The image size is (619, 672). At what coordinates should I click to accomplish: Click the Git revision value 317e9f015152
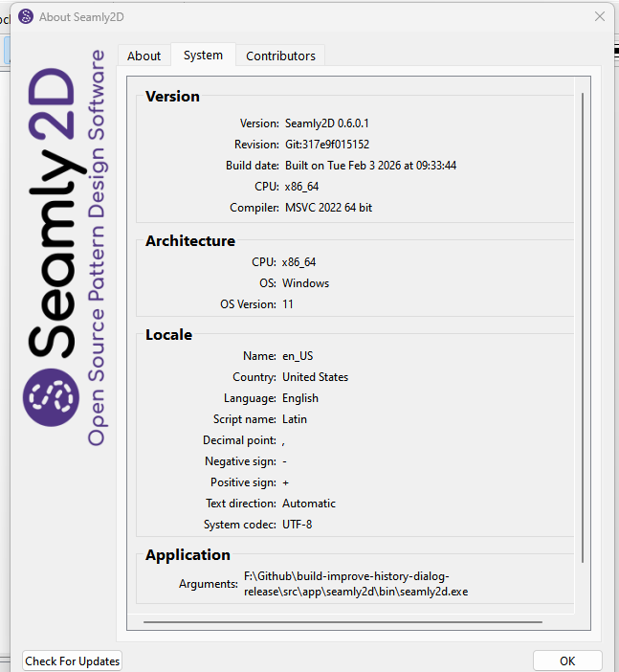325,145
